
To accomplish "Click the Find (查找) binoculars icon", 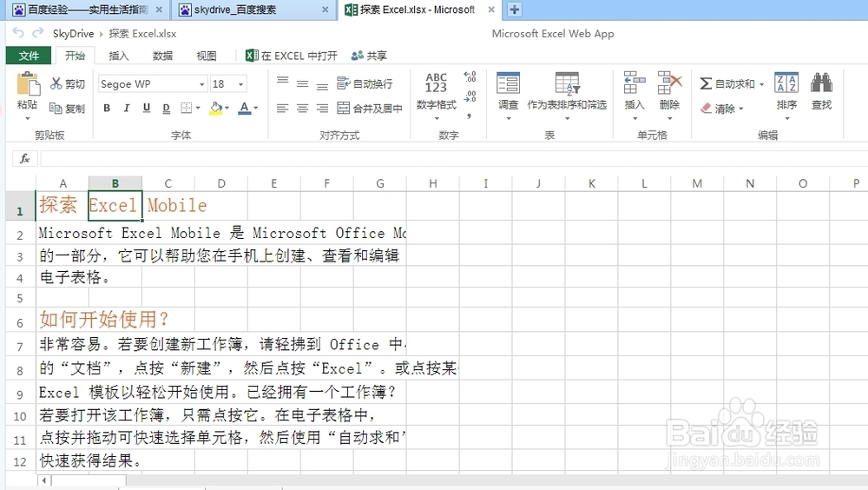I will tap(821, 83).
